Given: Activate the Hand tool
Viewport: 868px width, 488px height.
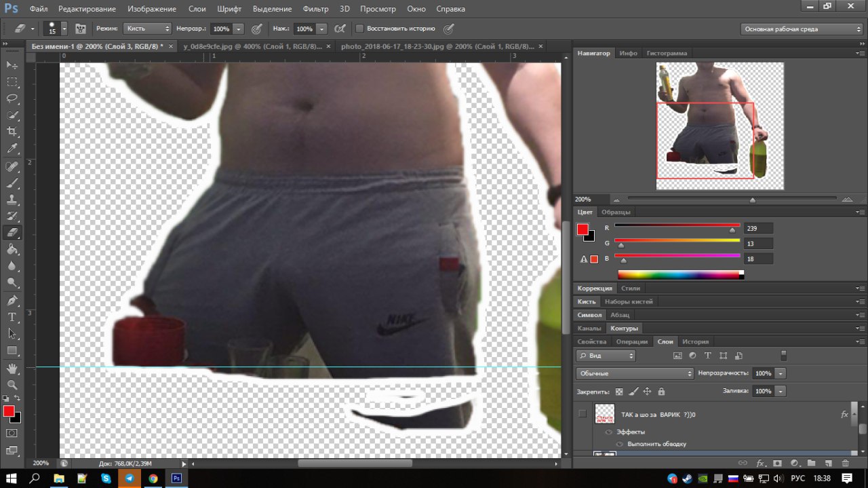Looking at the screenshot, I should (12, 368).
